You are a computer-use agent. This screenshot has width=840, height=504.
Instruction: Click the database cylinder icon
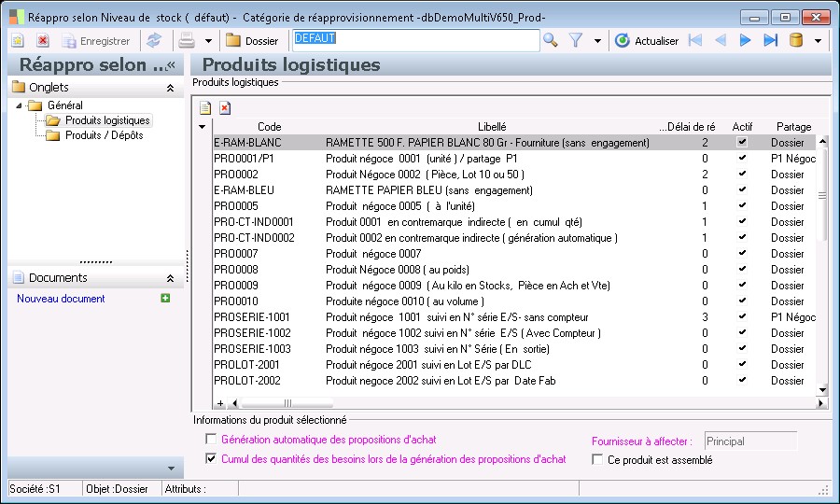pos(796,40)
